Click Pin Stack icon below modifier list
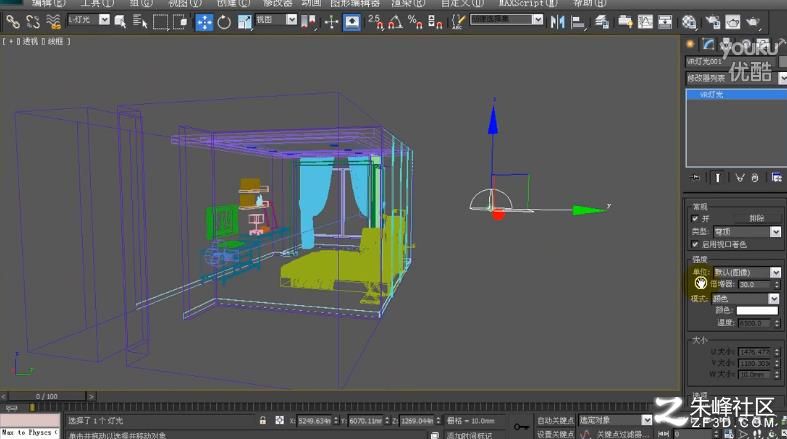Screen dimensions: 787x439 695,178
